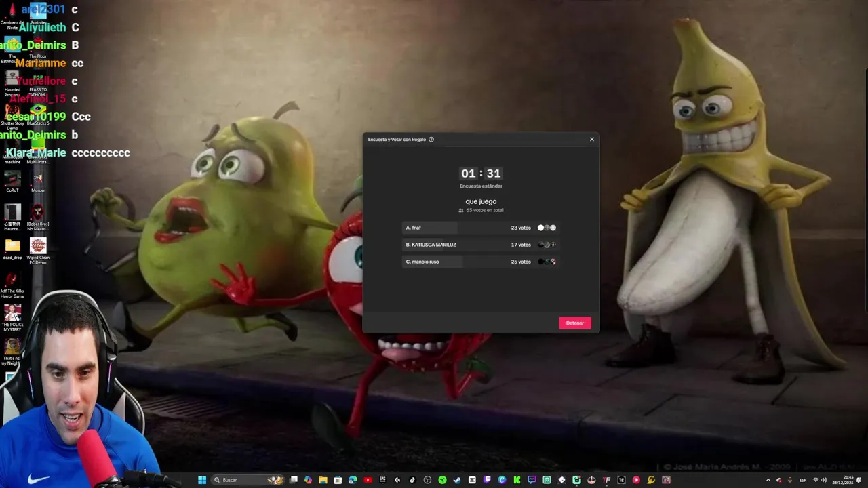Open Epic Games Launcher from the taskbar
The height and width of the screenshot is (488, 868).
tap(382, 480)
